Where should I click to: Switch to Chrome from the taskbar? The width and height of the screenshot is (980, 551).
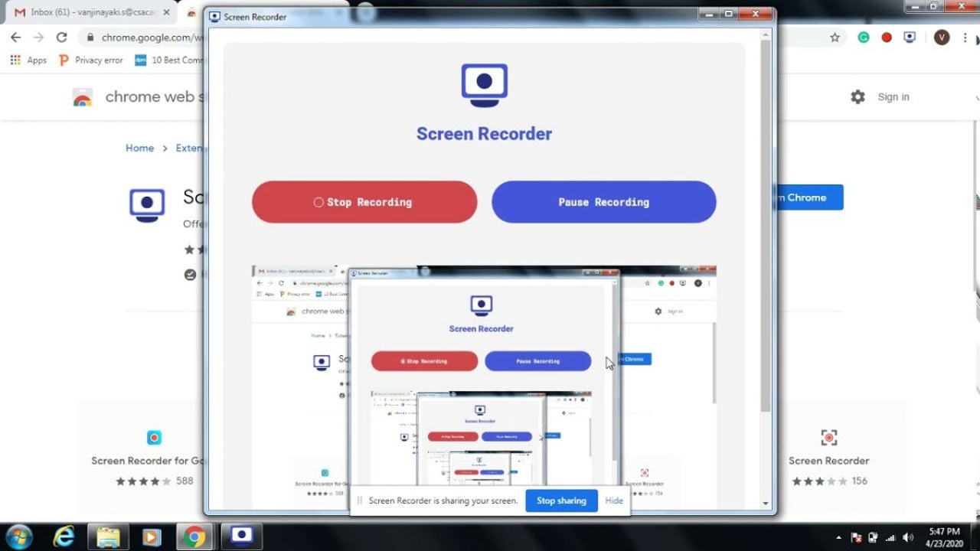tap(195, 536)
